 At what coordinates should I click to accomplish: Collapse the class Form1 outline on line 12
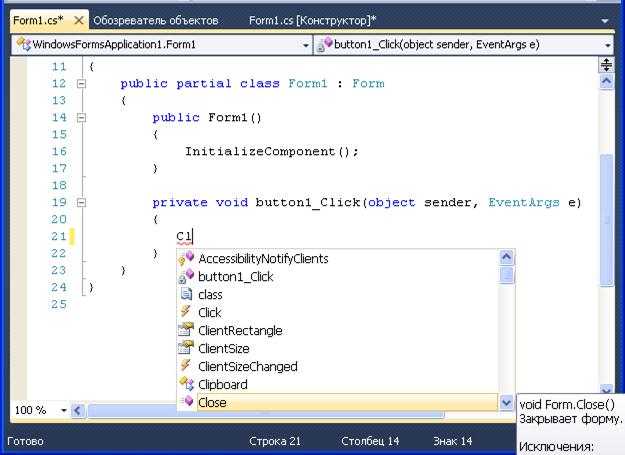(x=81, y=84)
